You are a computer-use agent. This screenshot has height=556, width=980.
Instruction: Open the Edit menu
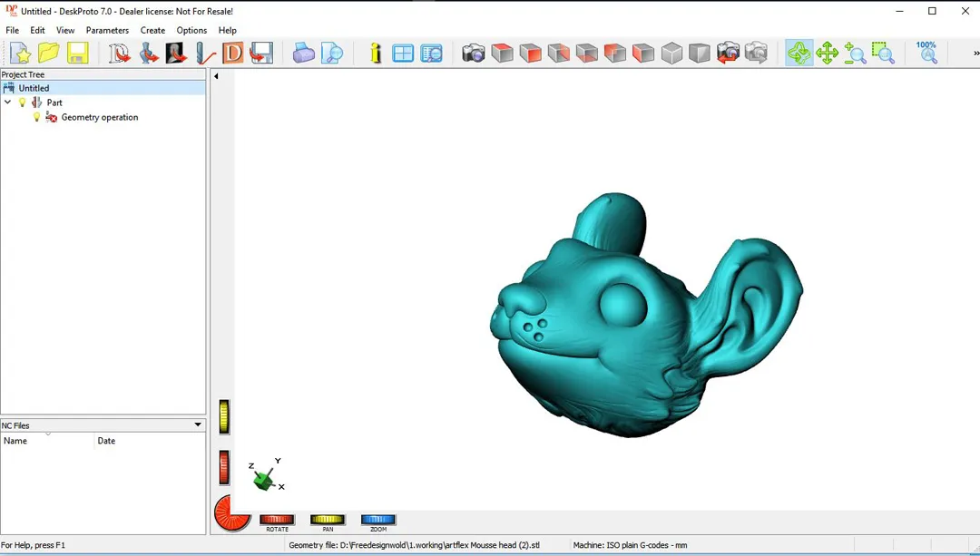37,30
